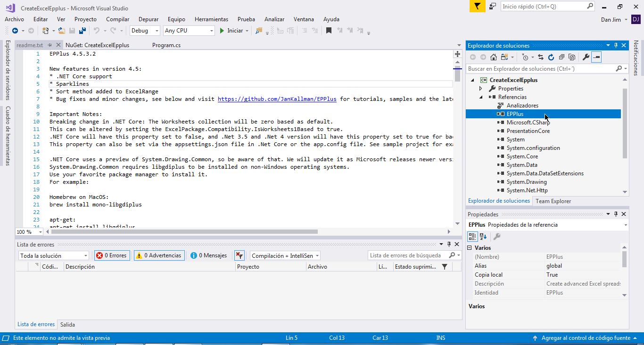Refresh the Solution Explorer with the refresh icon
644x345 pixels.
point(551,57)
